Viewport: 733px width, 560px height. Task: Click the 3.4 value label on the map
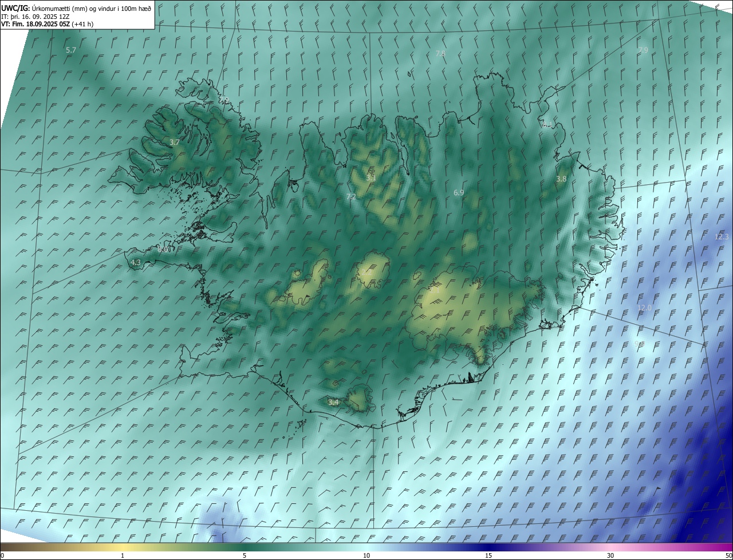click(333, 403)
